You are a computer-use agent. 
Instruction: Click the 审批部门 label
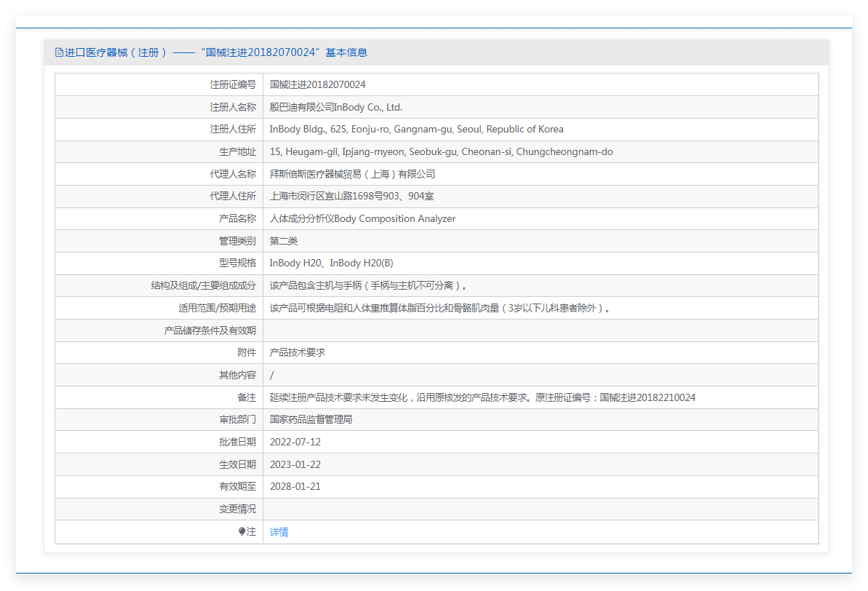pyautogui.click(x=237, y=419)
